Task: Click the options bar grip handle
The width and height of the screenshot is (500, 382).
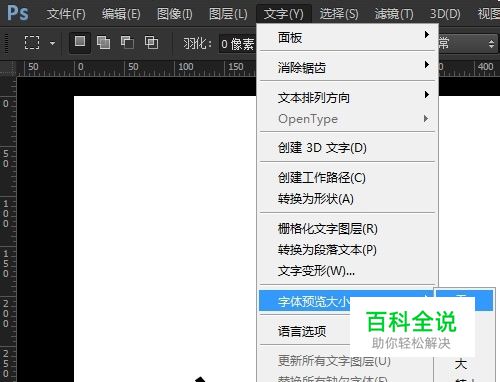Action: click(x=5, y=43)
